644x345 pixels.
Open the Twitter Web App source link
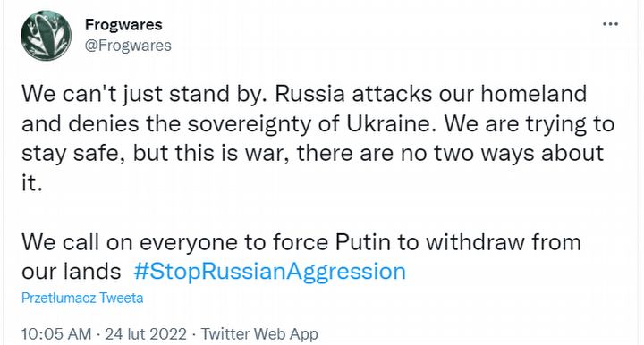[x=259, y=334]
